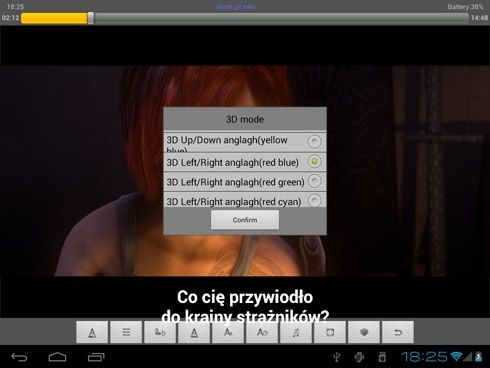Tap the Wi-Fi signal icon
The height and width of the screenshot is (368, 490).
pyautogui.click(x=456, y=357)
